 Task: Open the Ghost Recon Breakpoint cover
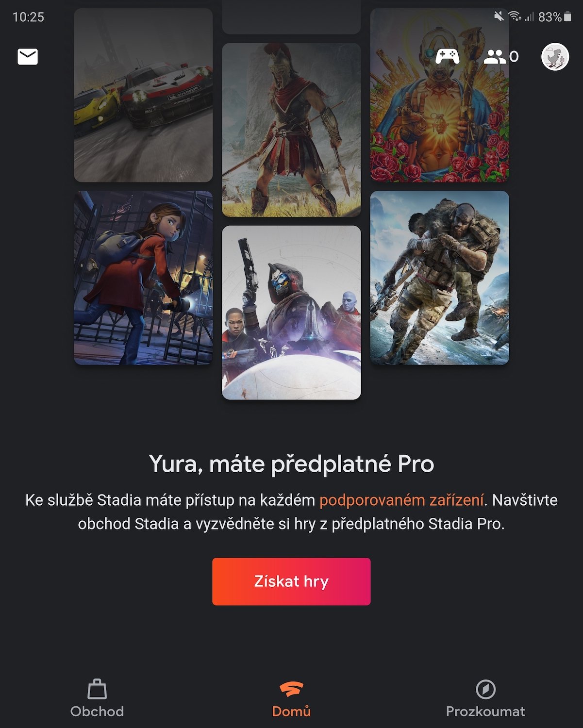coord(439,278)
